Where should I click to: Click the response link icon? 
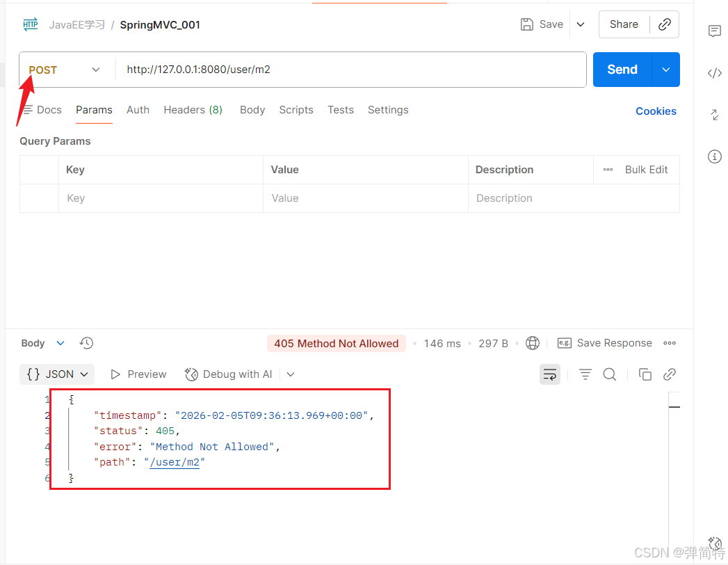pos(669,374)
